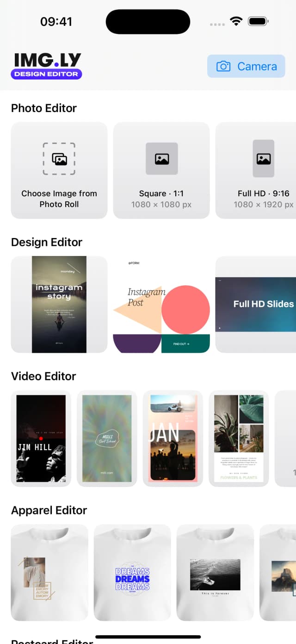
Task: Open the DREAMS t-shirt template
Action: pyautogui.click(x=132, y=573)
